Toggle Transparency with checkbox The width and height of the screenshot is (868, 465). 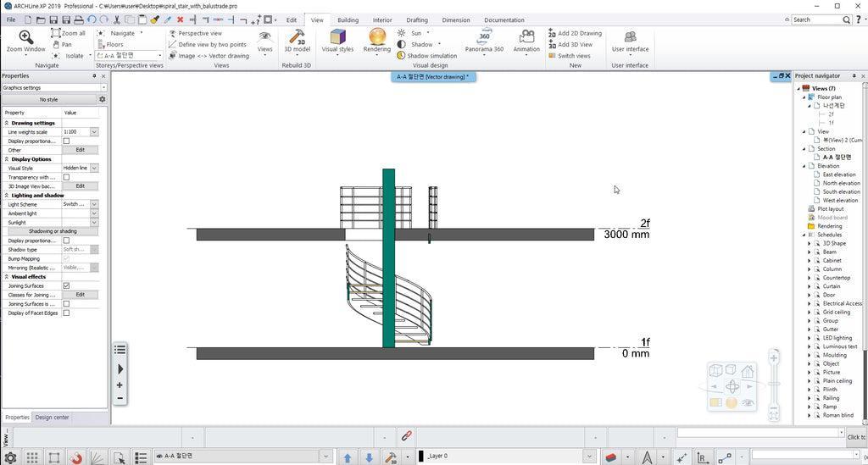click(66, 178)
